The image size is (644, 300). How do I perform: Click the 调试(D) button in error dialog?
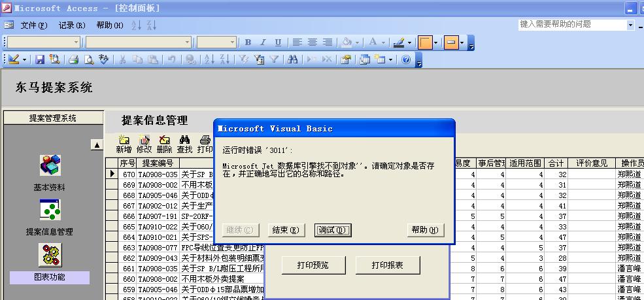[333, 230]
